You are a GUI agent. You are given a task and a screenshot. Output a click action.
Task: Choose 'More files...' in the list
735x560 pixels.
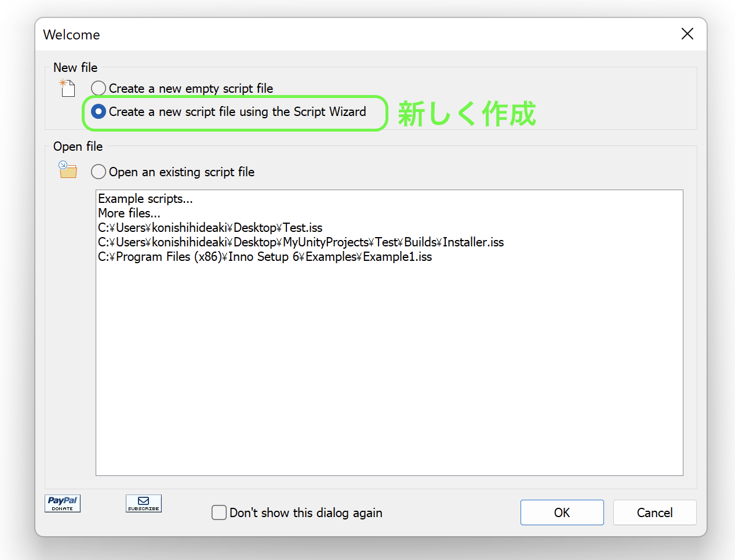pos(129,213)
